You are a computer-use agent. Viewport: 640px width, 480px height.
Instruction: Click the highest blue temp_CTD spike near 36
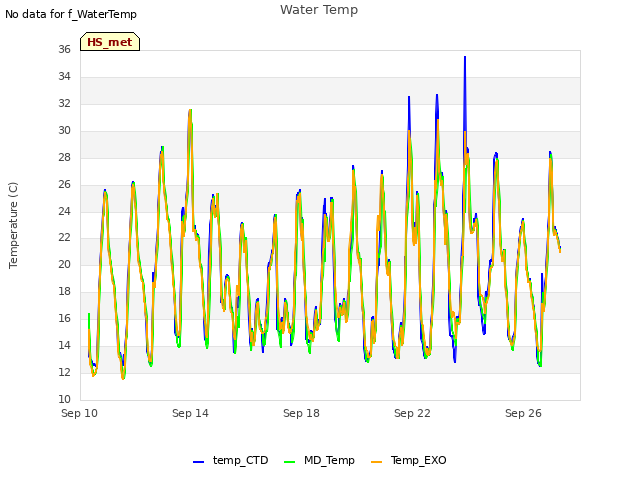[465, 58]
